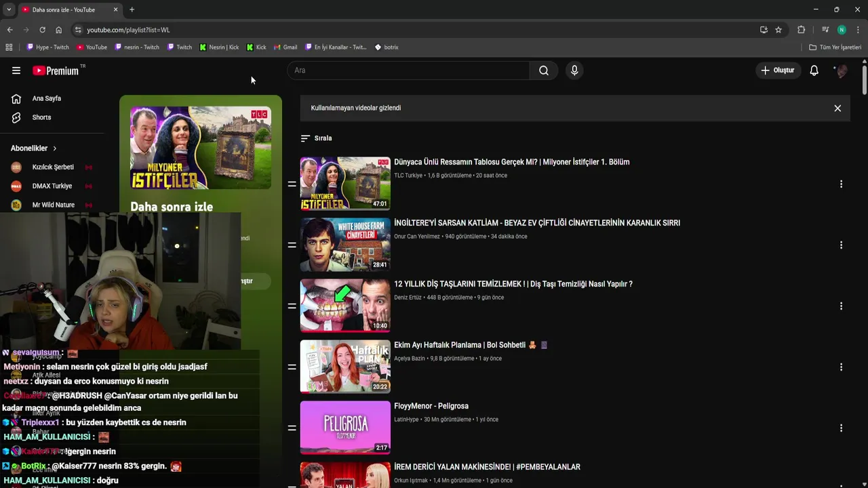The height and width of the screenshot is (488, 868).
Task: Click browser back arrow
Action: click(x=9, y=30)
